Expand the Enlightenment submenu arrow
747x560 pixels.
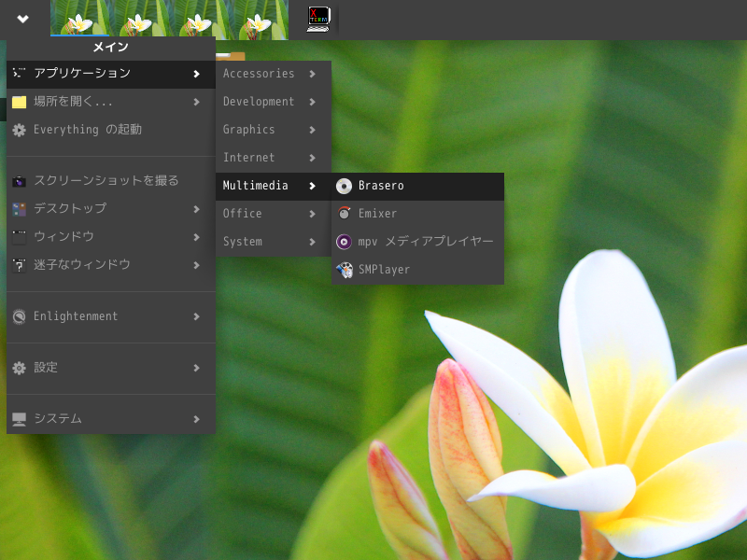[x=196, y=316]
